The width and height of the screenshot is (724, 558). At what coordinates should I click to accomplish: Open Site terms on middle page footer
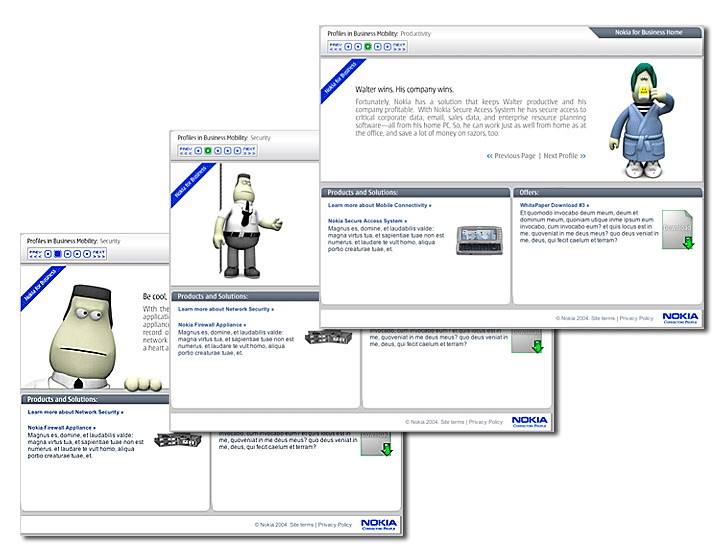tap(452, 422)
